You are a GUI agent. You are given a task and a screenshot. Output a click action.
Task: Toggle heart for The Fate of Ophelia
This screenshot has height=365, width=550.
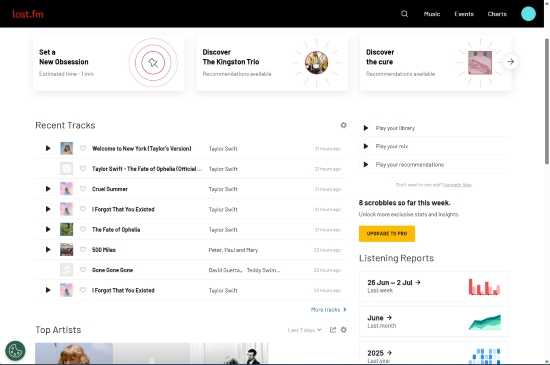point(83,229)
